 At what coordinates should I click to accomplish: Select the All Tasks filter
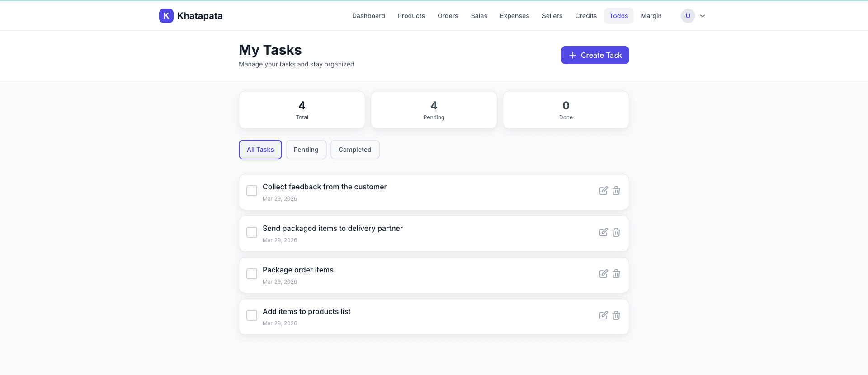click(x=260, y=150)
